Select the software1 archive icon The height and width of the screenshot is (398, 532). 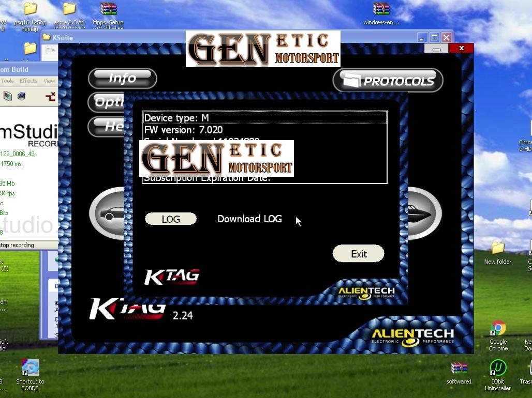[459, 368]
